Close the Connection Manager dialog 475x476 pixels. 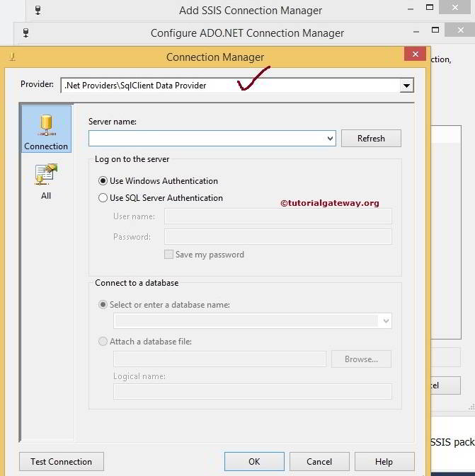pyautogui.click(x=415, y=54)
